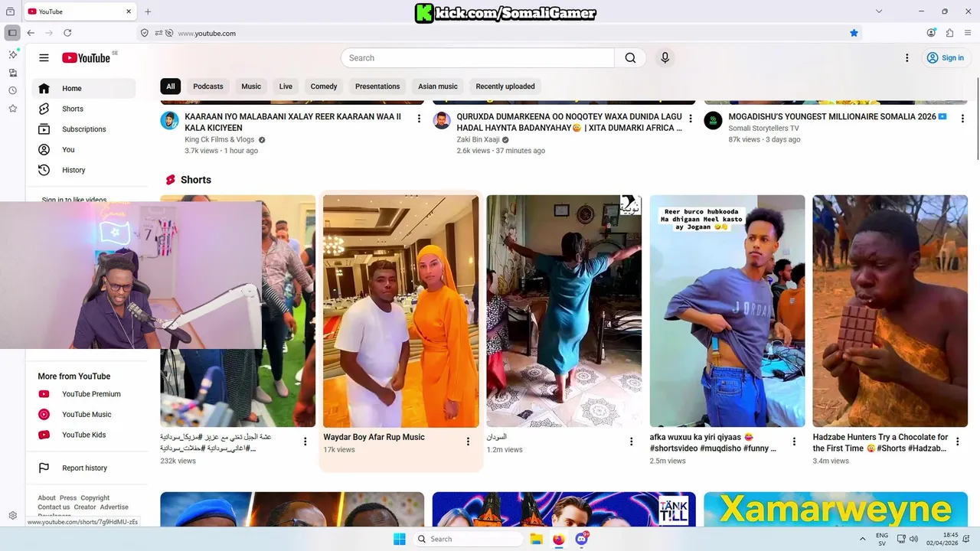980x551 pixels.
Task: Open browser extensions puzzle icon
Action: click(x=949, y=33)
